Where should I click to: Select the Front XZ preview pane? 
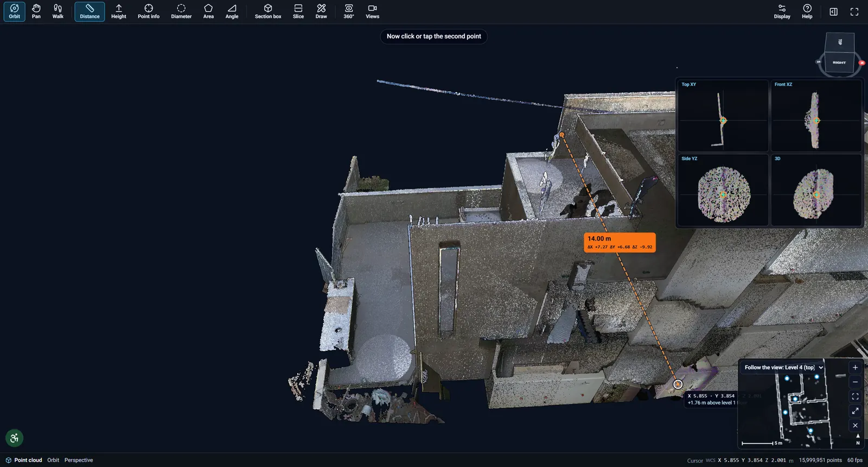coord(816,116)
